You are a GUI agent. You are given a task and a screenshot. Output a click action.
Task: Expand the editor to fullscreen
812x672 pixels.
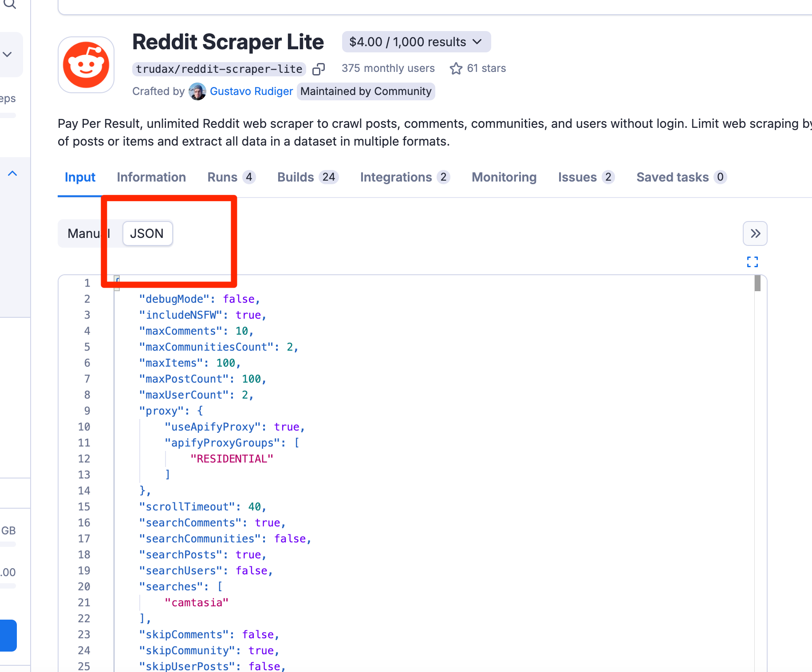click(753, 262)
